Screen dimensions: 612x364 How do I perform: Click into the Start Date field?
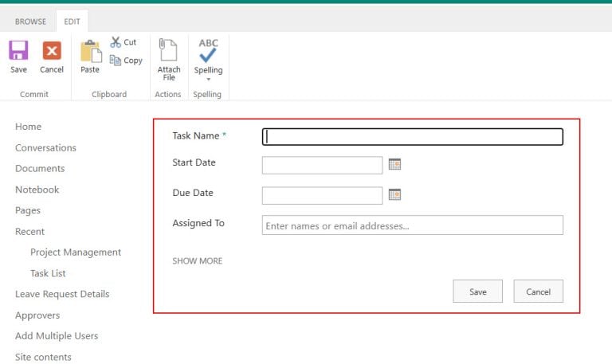coord(322,165)
